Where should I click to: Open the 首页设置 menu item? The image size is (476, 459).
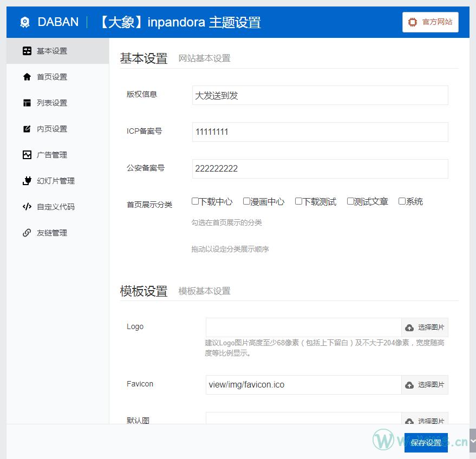coord(58,77)
